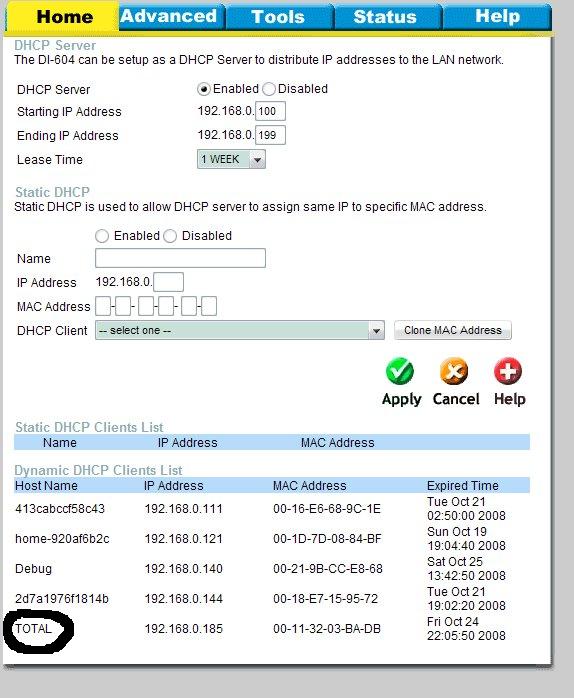Viewport: 574px width, 698px height.
Task: Click MAC address 00-1D-7D-08-84-BF
Action: click(327, 539)
